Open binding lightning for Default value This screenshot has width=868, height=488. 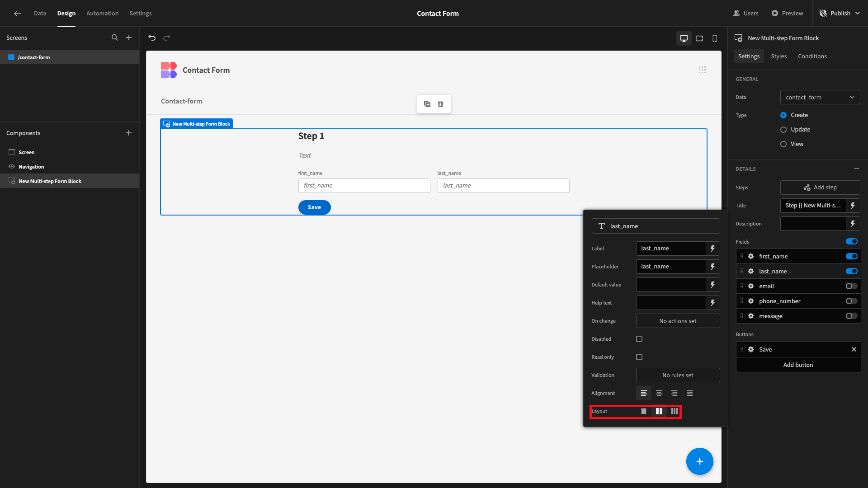(713, 285)
